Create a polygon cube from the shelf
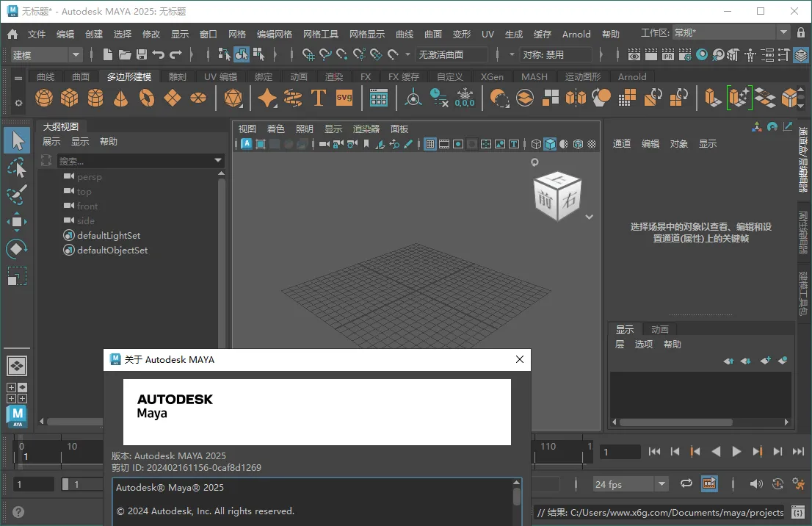Viewport: 812px width, 526px height. [x=70, y=97]
